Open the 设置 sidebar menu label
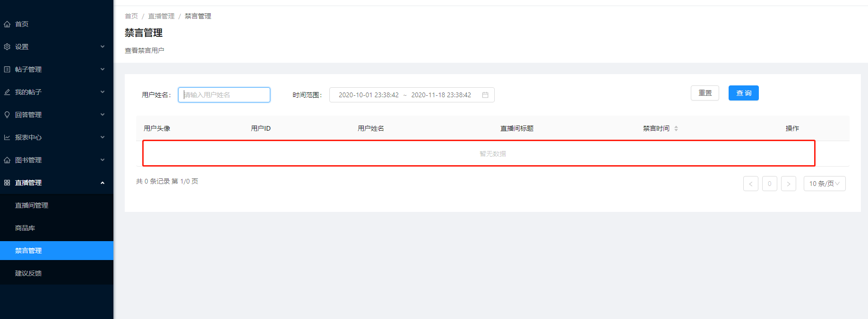Screen dimensions: 868x319 [x=22, y=47]
